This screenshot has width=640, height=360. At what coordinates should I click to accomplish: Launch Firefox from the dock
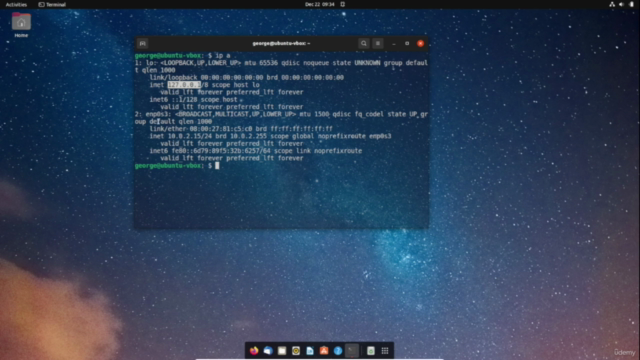pyautogui.click(x=254, y=351)
